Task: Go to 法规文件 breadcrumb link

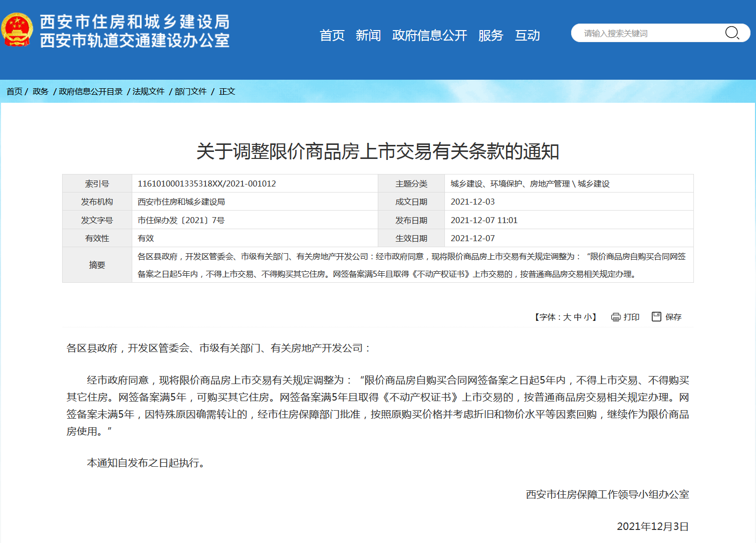Action: tap(148, 91)
